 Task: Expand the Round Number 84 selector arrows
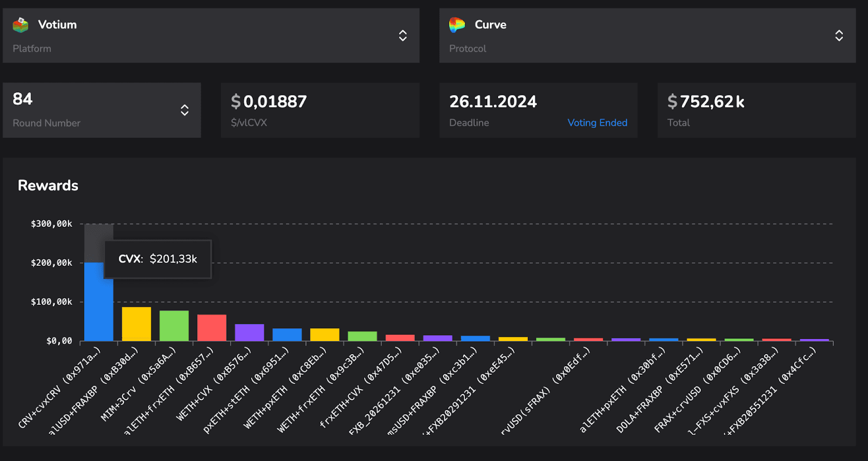(184, 110)
